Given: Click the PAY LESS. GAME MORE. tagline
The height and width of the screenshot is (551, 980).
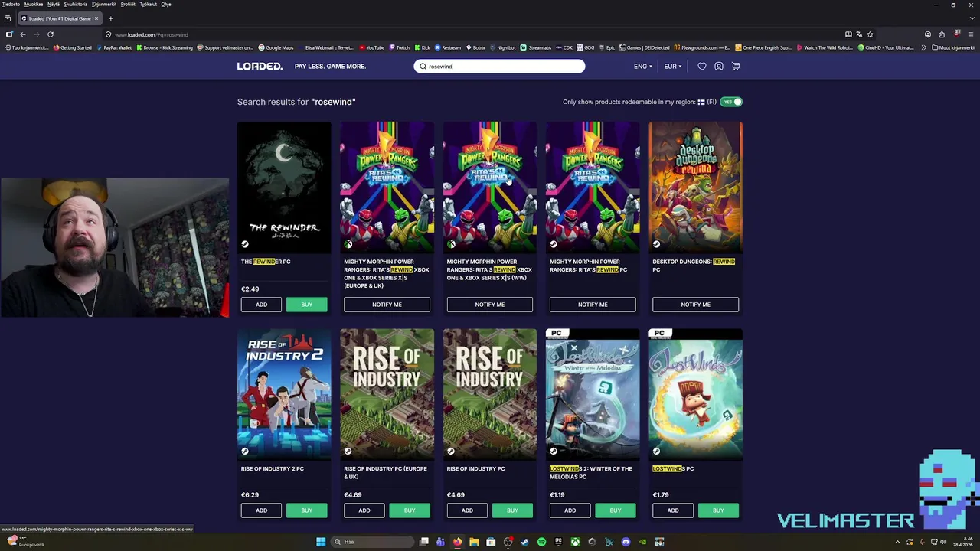Looking at the screenshot, I should [330, 67].
